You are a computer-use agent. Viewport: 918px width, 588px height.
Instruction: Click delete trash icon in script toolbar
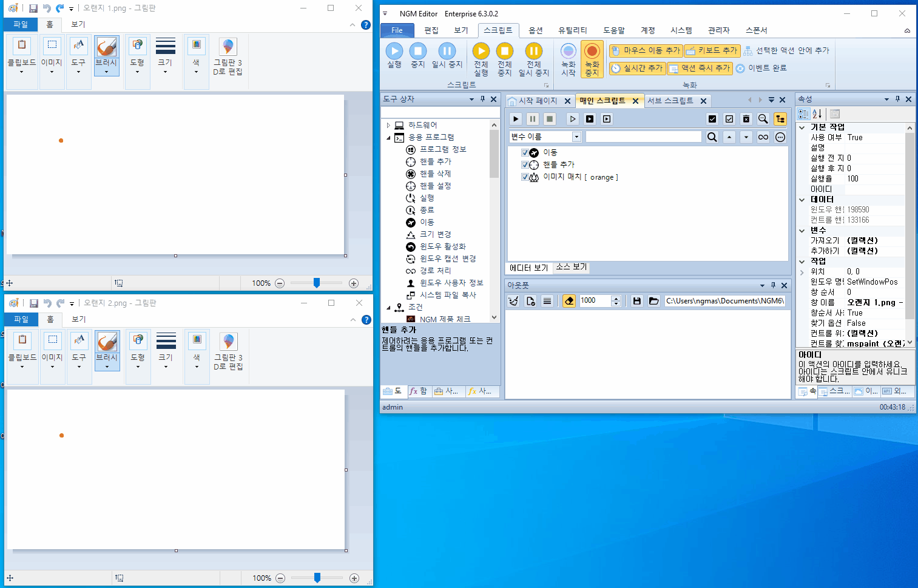coord(746,119)
